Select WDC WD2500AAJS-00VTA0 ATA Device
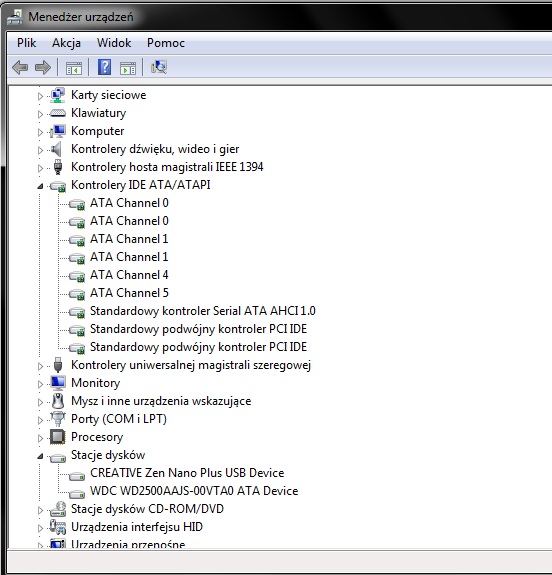The width and height of the screenshot is (552, 575). point(194,491)
